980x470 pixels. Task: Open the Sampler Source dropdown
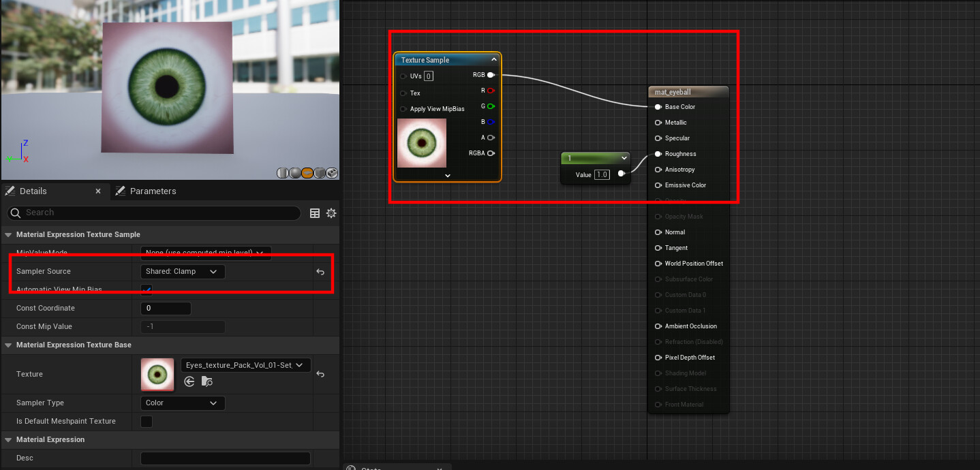tap(182, 271)
